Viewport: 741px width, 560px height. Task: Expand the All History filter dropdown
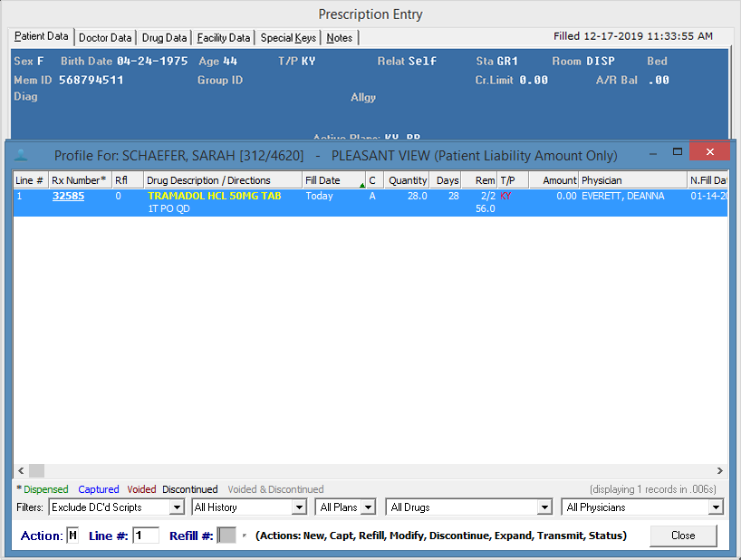pyautogui.click(x=299, y=507)
